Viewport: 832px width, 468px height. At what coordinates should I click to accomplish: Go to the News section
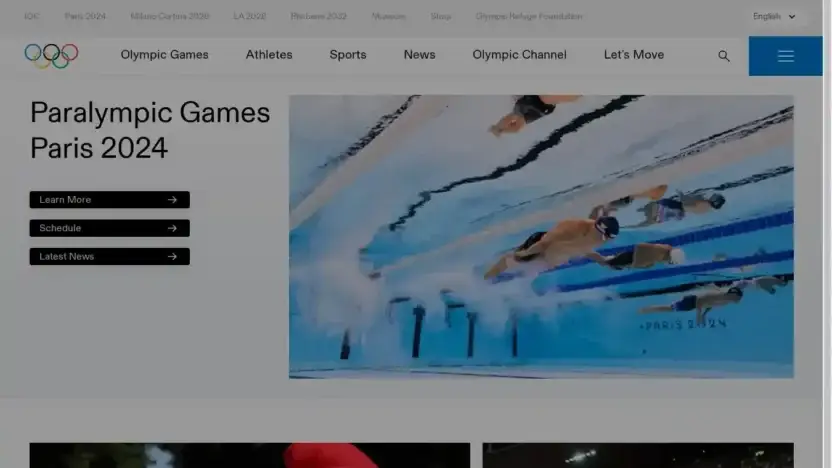click(419, 55)
